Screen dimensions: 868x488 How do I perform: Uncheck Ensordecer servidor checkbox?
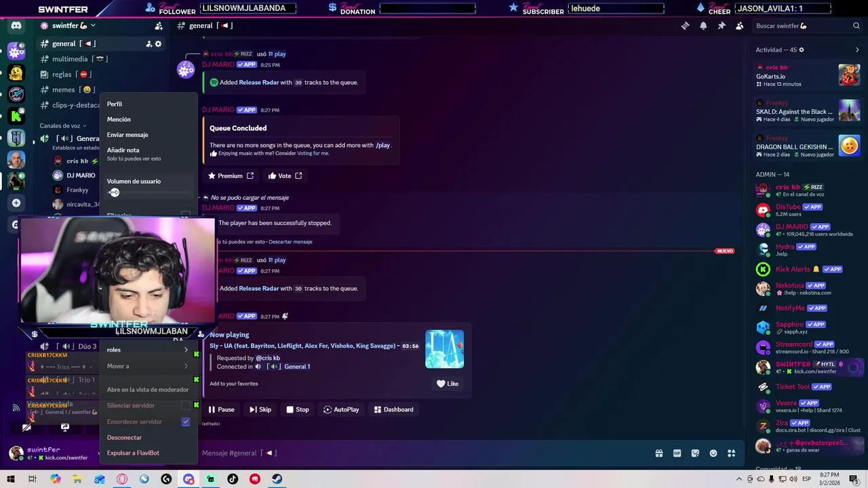tap(186, 422)
